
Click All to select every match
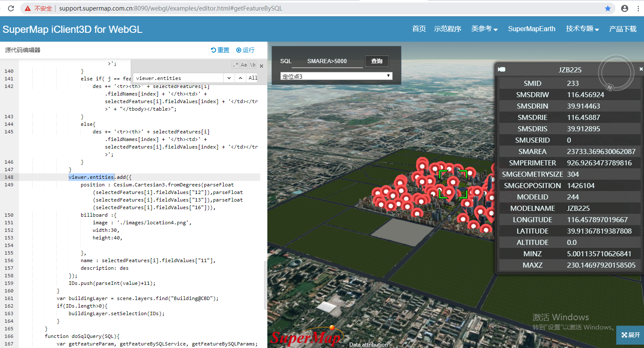tap(253, 78)
